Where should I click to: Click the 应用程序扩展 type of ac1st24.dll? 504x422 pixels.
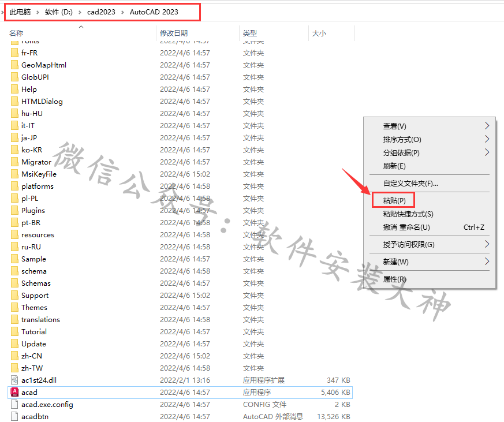point(264,380)
